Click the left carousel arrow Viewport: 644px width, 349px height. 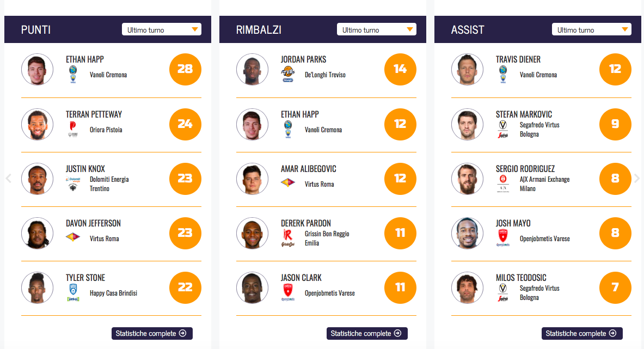8,178
